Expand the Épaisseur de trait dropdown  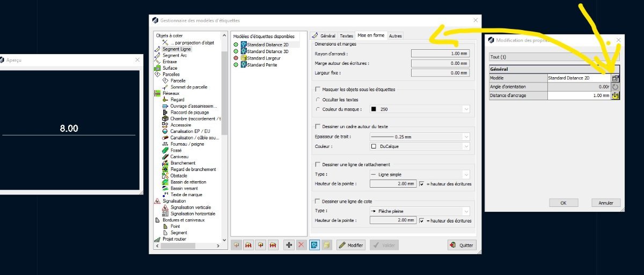click(x=420, y=137)
